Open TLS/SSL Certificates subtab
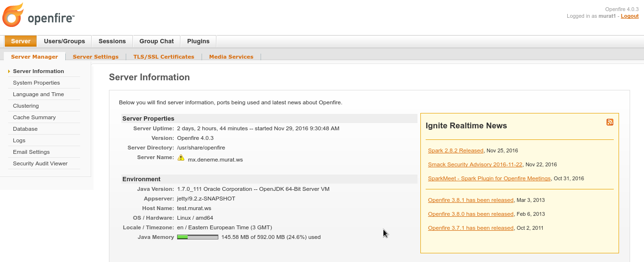The width and height of the screenshot is (644, 262). (x=164, y=57)
